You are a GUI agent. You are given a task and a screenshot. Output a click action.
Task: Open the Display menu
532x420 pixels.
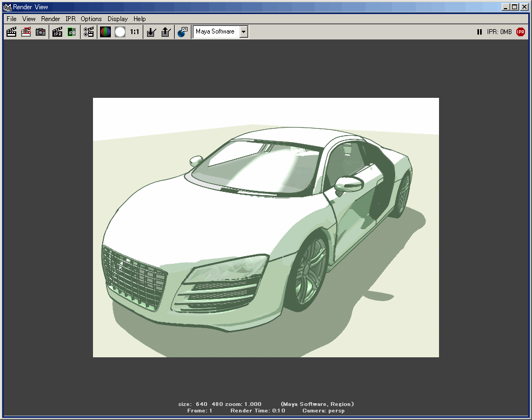(117, 19)
